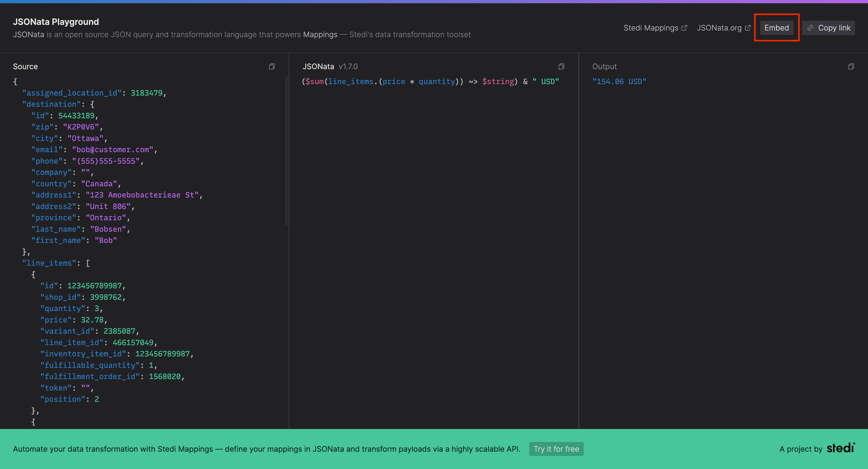This screenshot has width=868, height=469.
Task: Follow the Mappings link in the subtitle
Action: (x=320, y=35)
